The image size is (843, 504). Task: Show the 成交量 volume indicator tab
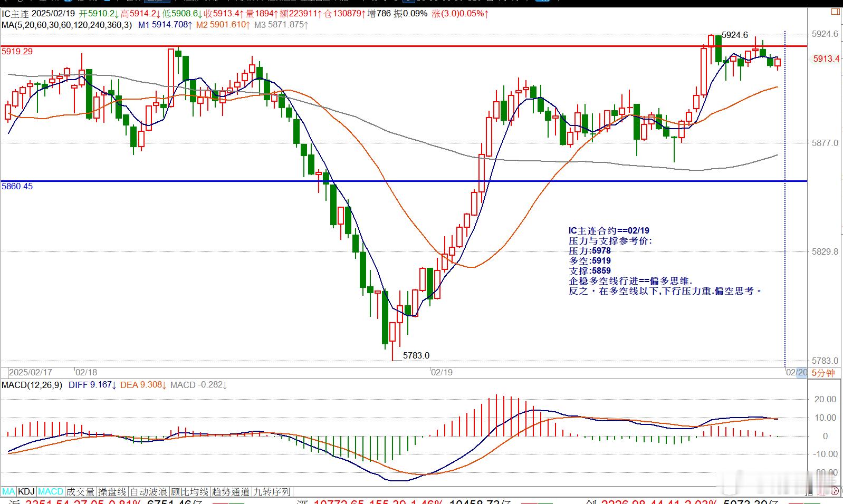tap(80, 491)
